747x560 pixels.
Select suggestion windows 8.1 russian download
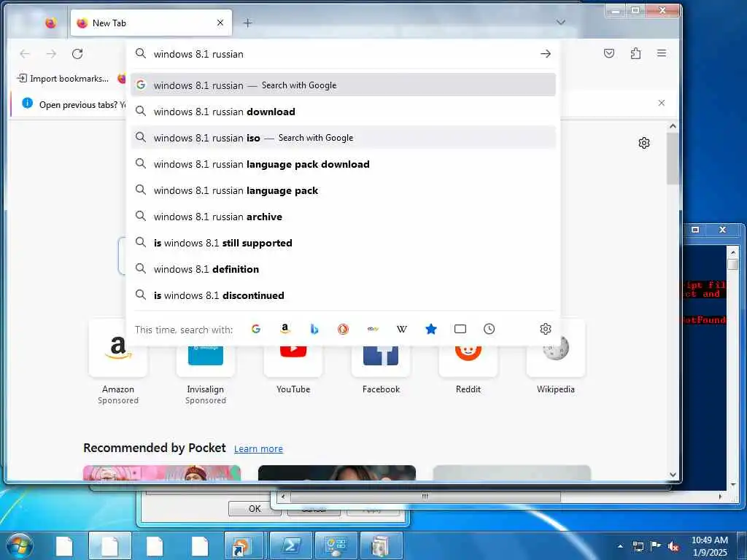343,112
